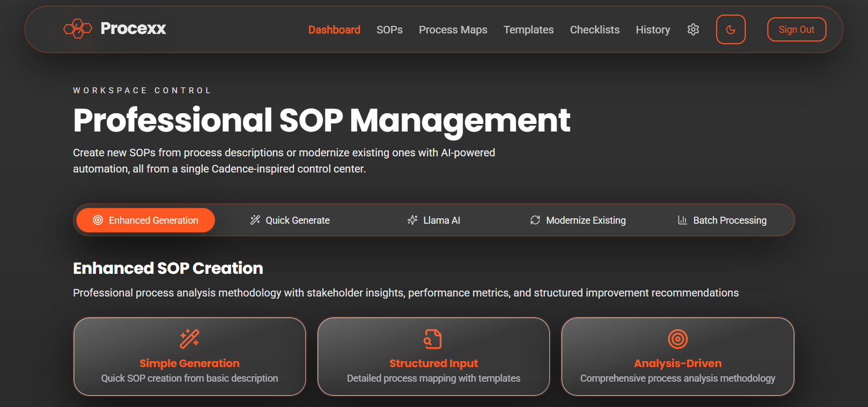The height and width of the screenshot is (407, 868).
Task: Click the bar chart icon beside Batch Processing
Action: [x=682, y=220]
